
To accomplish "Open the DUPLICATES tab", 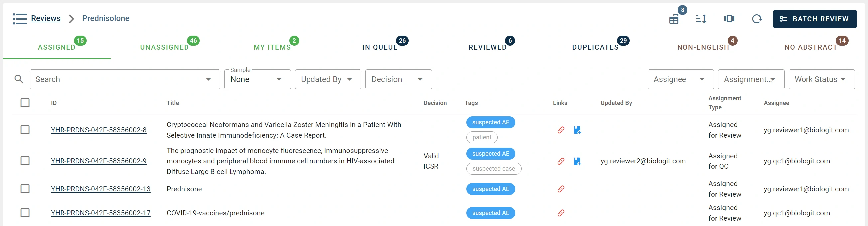I will pyautogui.click(x=595, y=47).
